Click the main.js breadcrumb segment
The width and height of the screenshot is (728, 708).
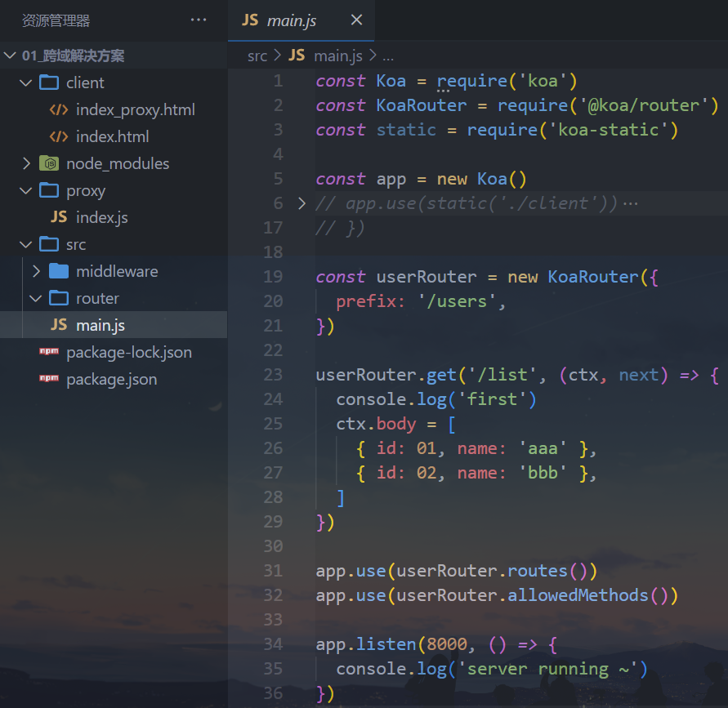coord(338,56)
